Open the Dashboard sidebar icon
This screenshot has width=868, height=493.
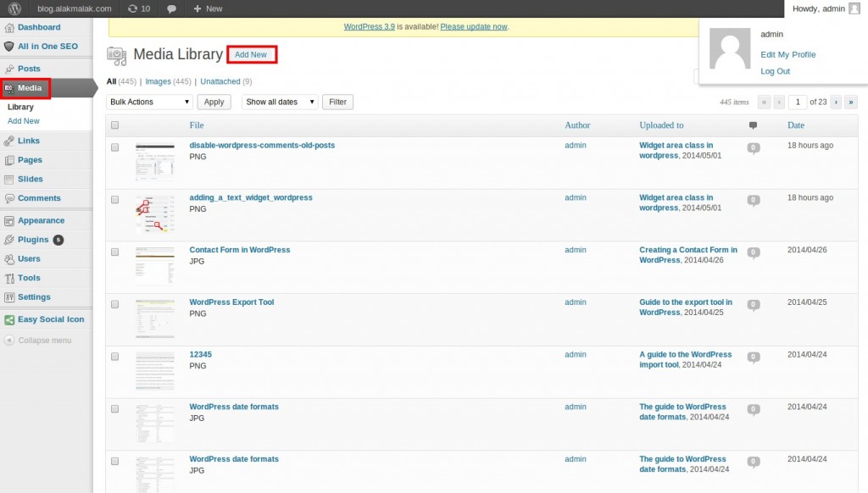point(8,28)
